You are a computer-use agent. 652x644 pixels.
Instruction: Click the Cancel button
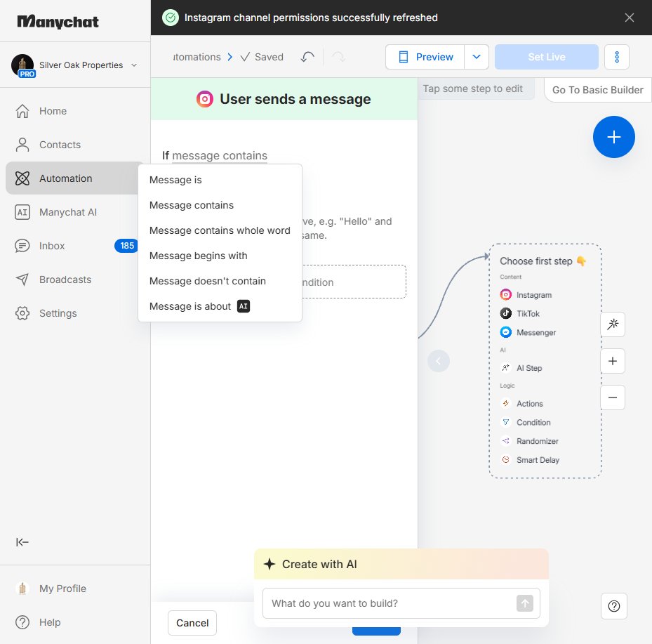[x=192, y=623]
